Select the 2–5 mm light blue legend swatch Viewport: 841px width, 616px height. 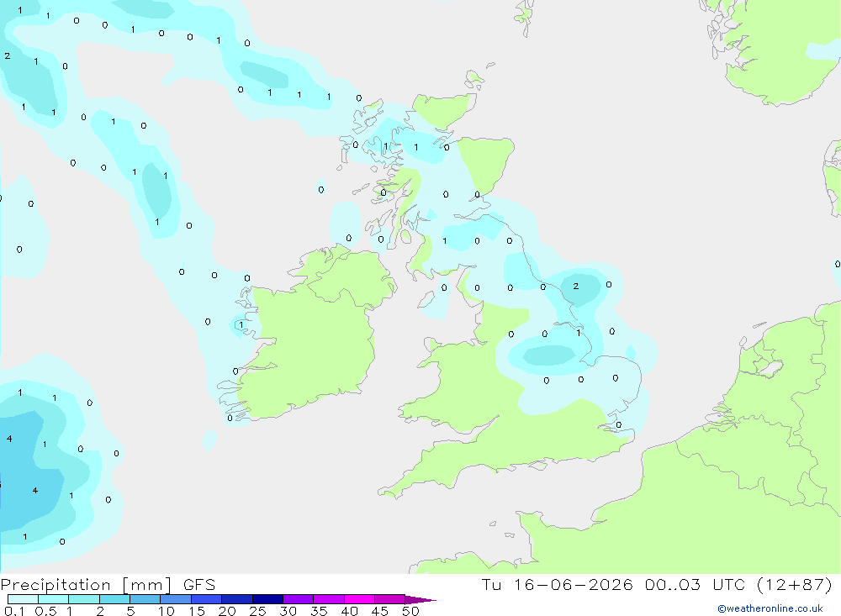point(114,599)
